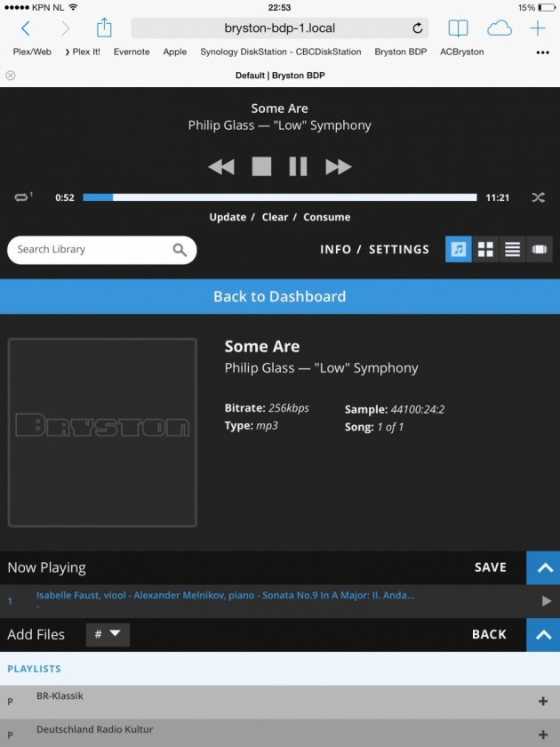
Task: Open the Evernote bookmark
Action: [132, 52]
